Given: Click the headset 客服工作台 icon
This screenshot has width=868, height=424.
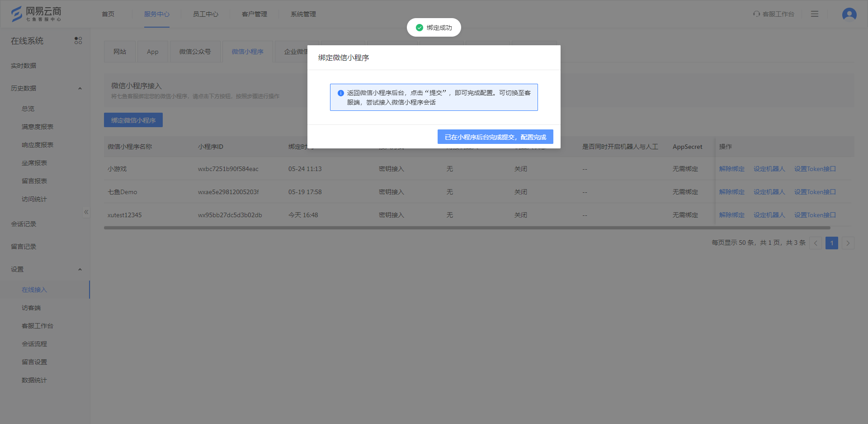Looking at the screenshot, I should pyautogui.click(x=756, y=14).
